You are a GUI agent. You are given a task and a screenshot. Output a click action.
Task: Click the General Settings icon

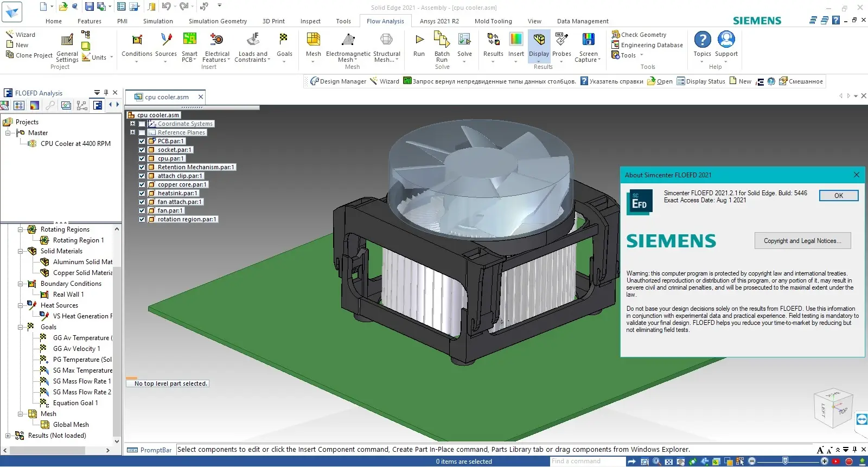[x=67, y=40]
